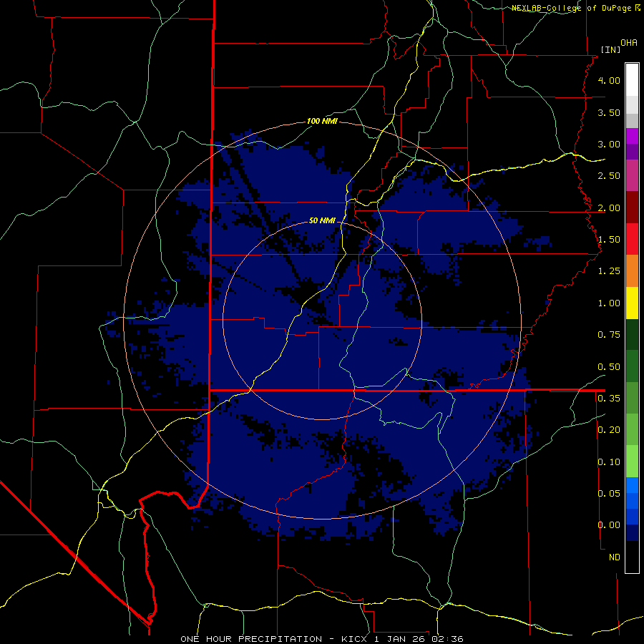Click the ND legend label
This screenshot has height=644, width=644.
(615, 557)
